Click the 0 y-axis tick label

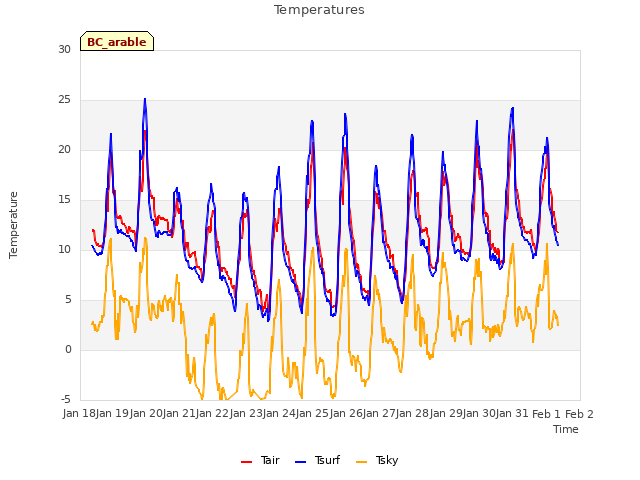(x=68, y=350)
